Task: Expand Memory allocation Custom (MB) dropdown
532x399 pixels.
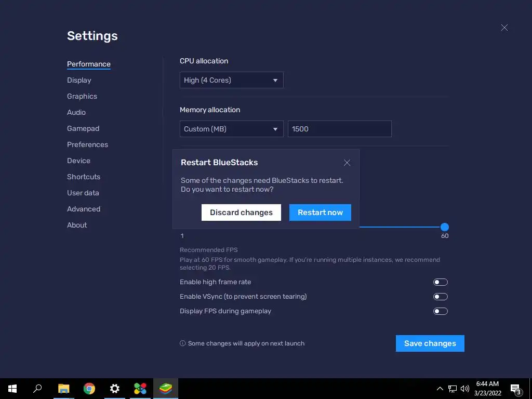Action: 231,129
